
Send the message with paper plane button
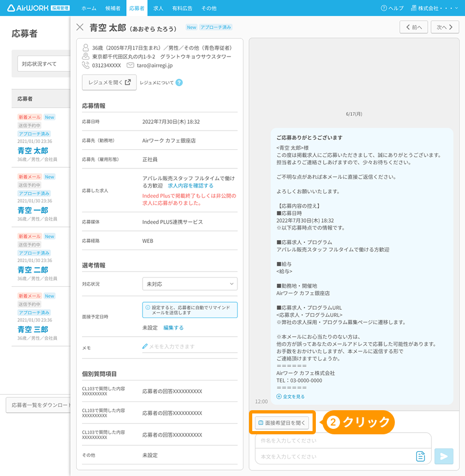point(444,456)
